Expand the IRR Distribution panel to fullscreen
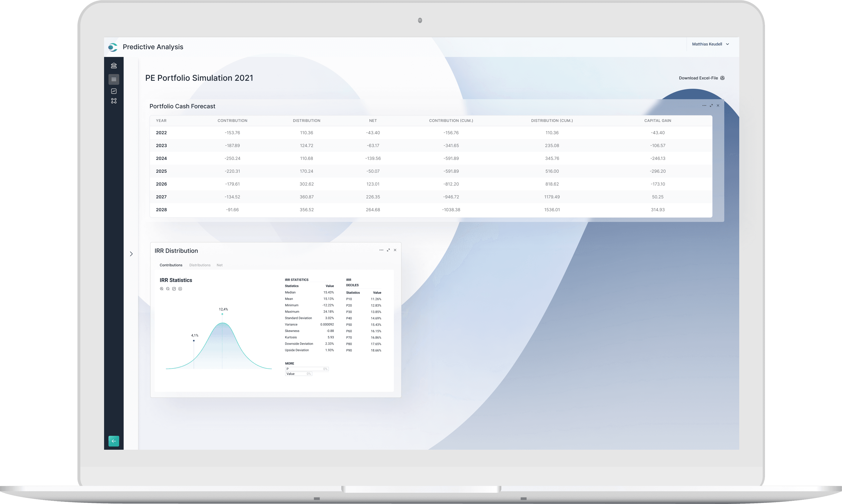 pyautogui.click(x=388, y=250)
